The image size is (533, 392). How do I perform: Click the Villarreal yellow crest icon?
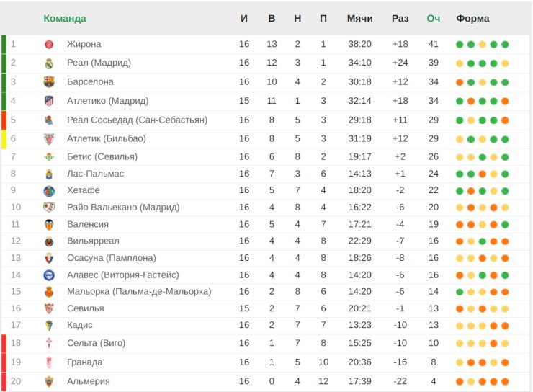tap(49, 241)
